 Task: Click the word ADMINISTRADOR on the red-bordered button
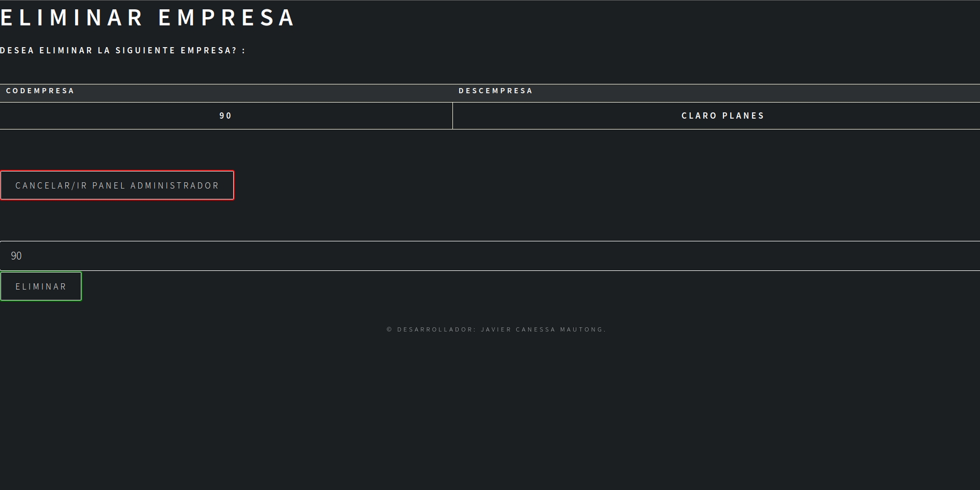pyautogui.click(x=175, y=185)
